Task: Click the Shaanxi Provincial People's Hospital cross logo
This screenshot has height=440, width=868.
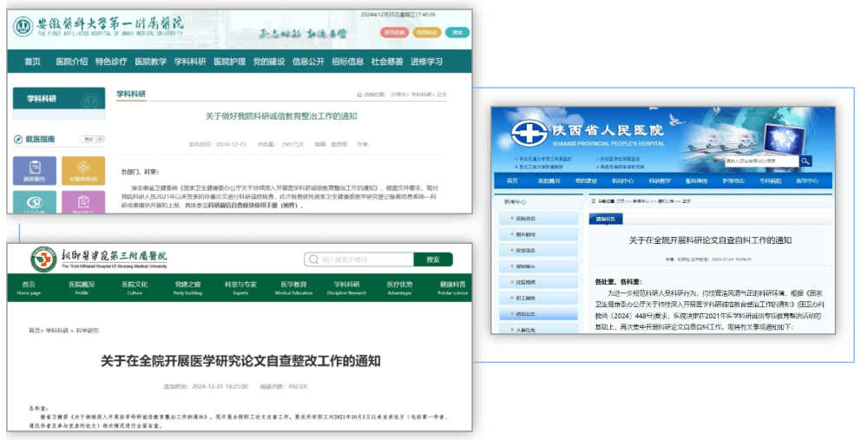Action: click(x=525, y=135)
